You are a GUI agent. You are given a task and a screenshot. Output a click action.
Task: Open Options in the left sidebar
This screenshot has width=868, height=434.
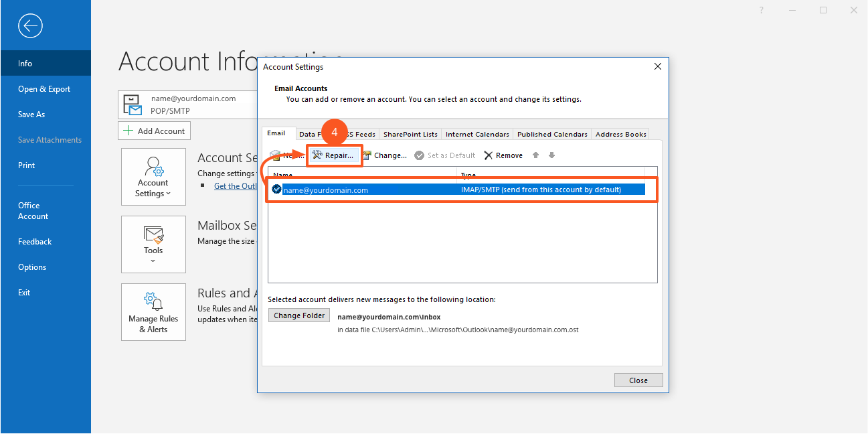pos(32,267)
